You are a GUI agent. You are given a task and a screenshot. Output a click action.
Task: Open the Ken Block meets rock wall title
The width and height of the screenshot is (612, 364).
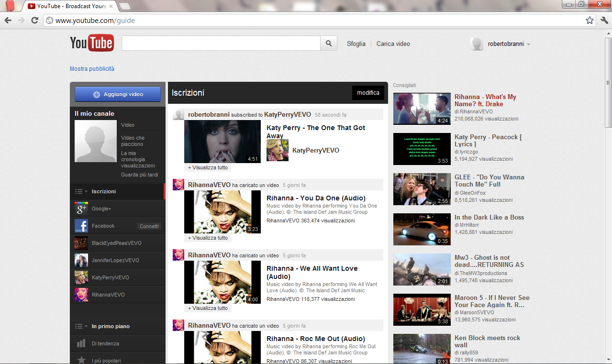487,342
